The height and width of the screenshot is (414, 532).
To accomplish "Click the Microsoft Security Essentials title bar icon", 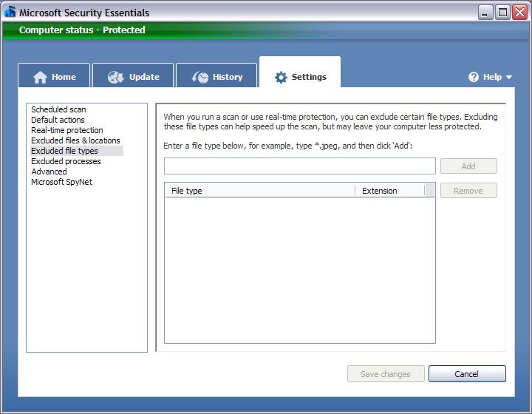I will pyautogui.click(x=10, y=12).
